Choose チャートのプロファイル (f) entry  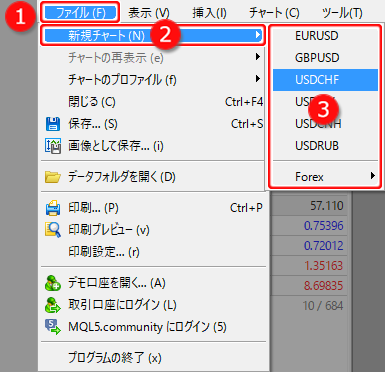coord(153,80)
